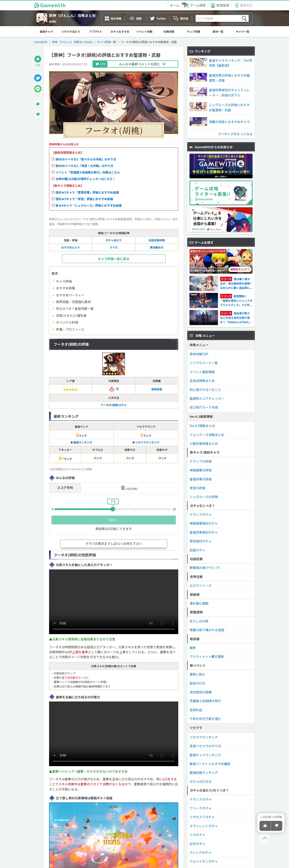The width and height of the screenshot is (289, 868).
Task: Open リセマラ当たり nav tab
Action: [71, 32]
